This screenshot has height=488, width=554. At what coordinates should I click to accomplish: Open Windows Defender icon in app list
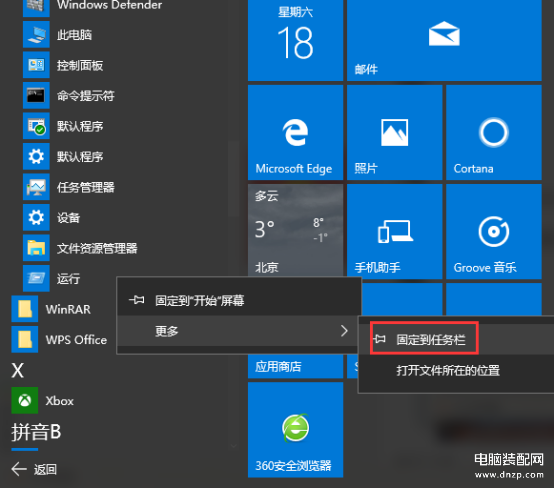(x=36, y=7)
